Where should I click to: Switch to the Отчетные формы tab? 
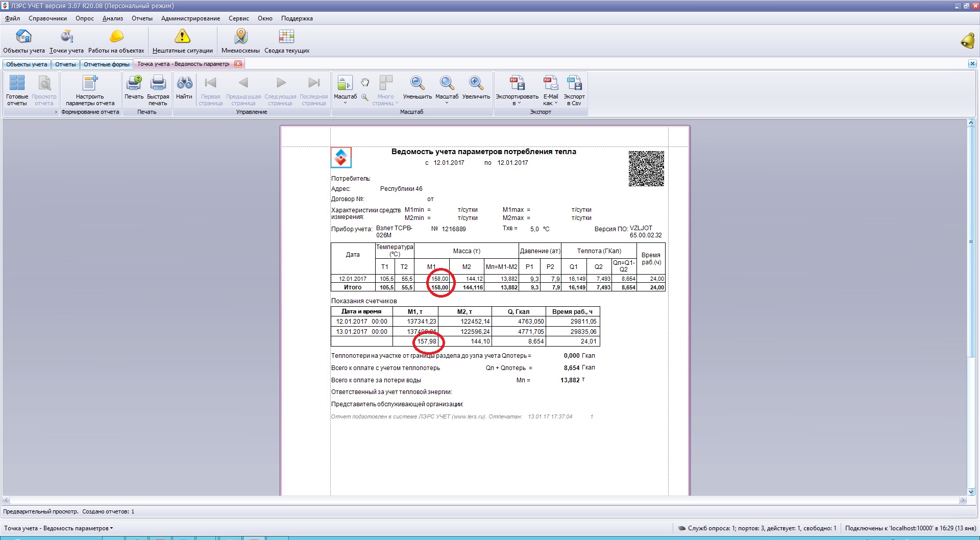point(106,64)
